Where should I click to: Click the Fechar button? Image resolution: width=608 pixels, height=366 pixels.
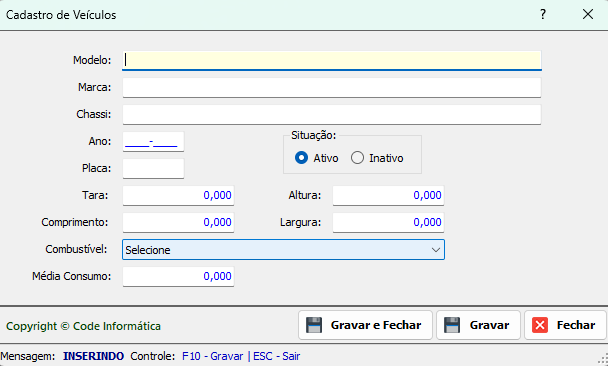click(565, 325)
